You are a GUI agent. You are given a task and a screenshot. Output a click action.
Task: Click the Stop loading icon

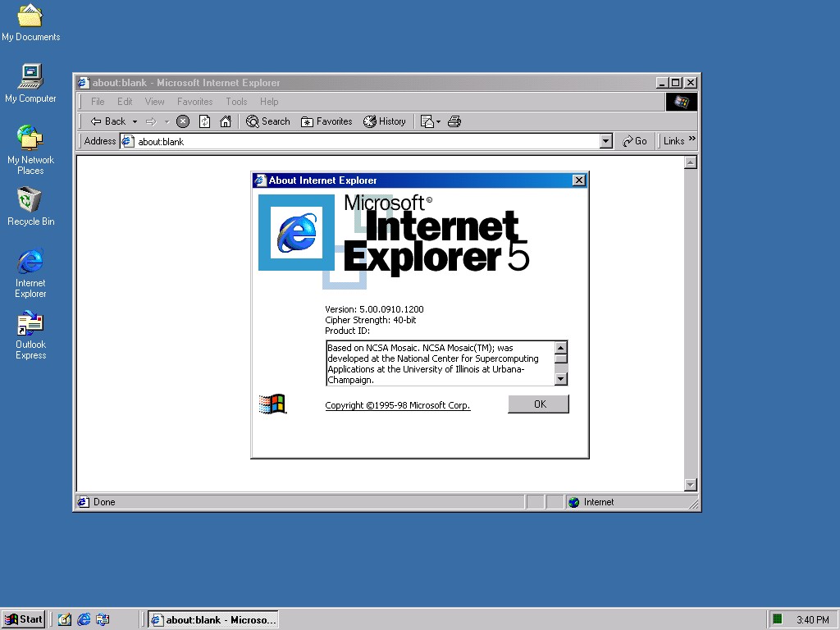(183, 121)
